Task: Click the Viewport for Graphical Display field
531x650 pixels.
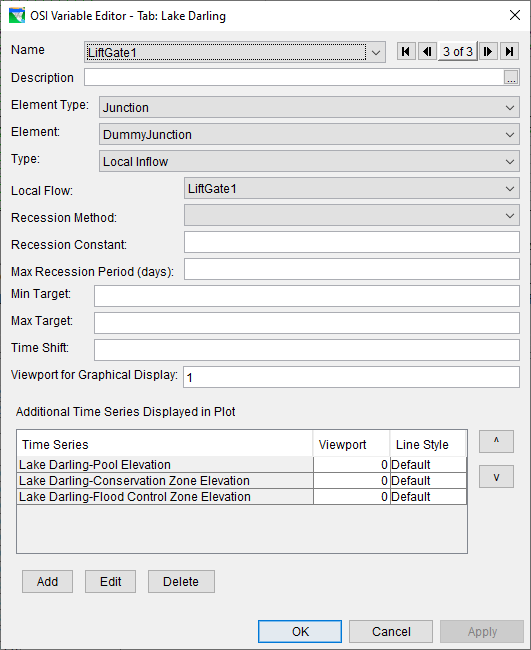Action: click(x=352, y=377)
